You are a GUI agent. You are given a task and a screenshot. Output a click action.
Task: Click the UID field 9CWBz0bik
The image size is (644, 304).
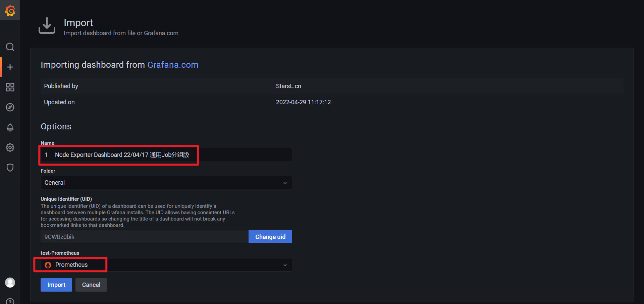144,237
